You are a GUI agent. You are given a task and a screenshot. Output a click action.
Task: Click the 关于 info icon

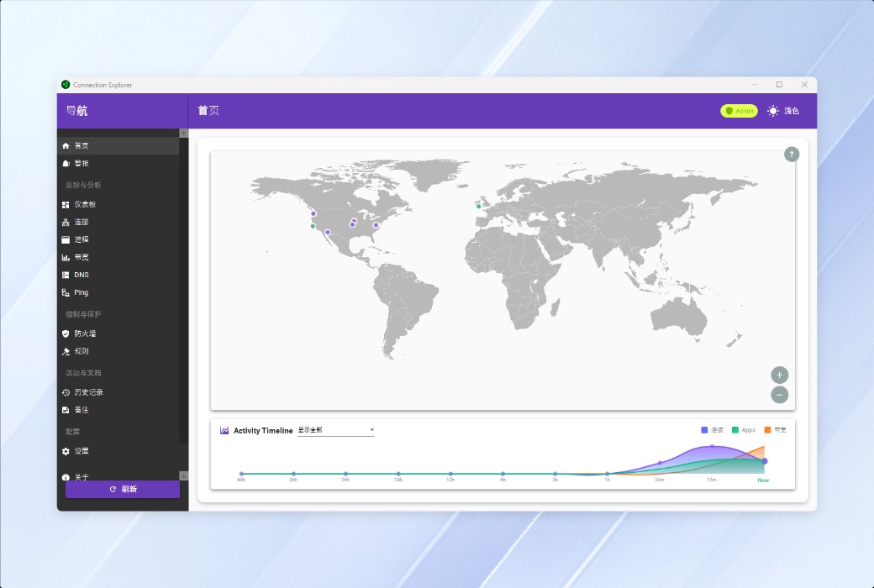tap(66, 477)
